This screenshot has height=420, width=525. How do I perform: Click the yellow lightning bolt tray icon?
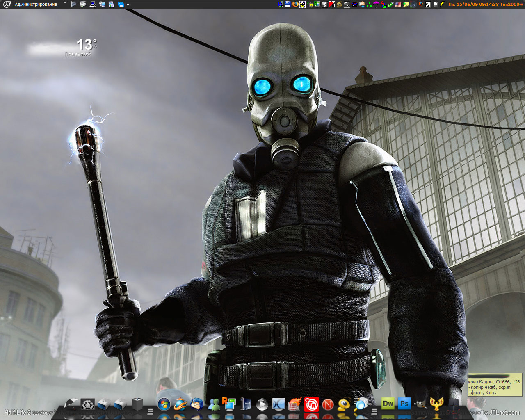coord(442,4)
